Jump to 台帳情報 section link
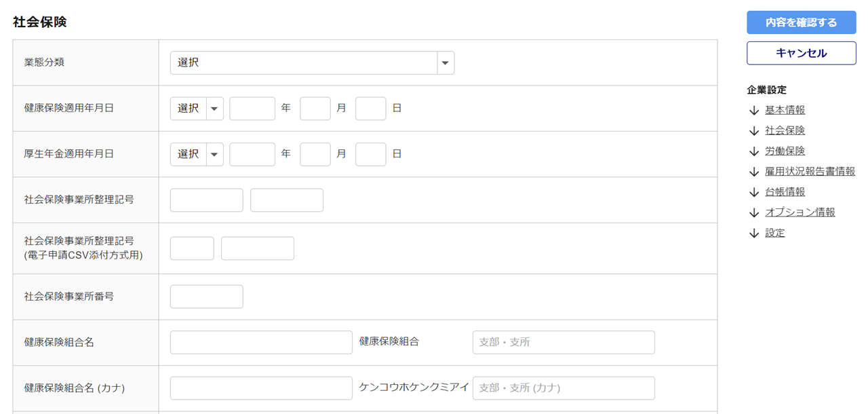The height and width of the screenshot is (414, 868). click(785, 191)
